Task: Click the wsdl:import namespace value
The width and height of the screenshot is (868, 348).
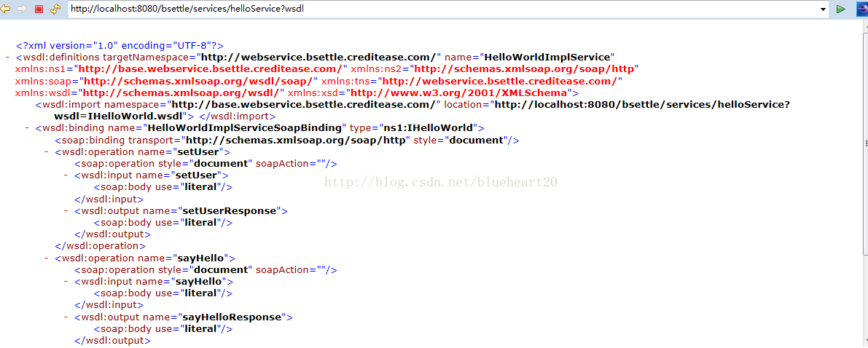Action: coord(303,105)
